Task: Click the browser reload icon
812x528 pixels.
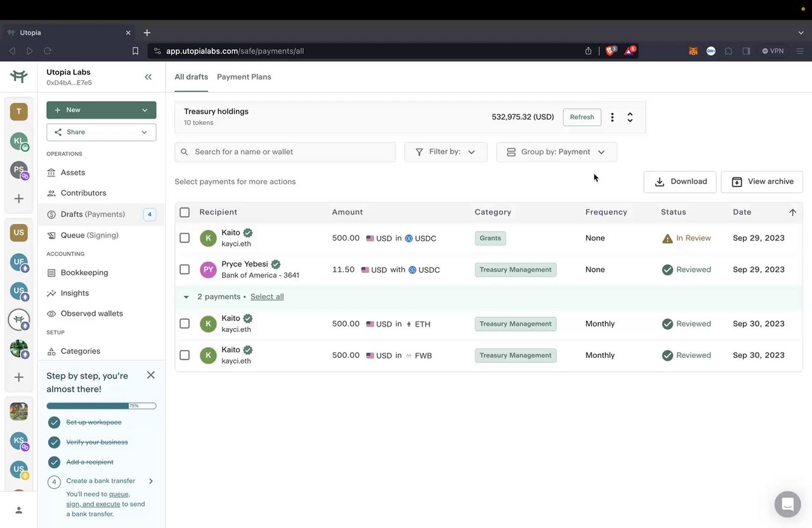Action: (48, 51)
